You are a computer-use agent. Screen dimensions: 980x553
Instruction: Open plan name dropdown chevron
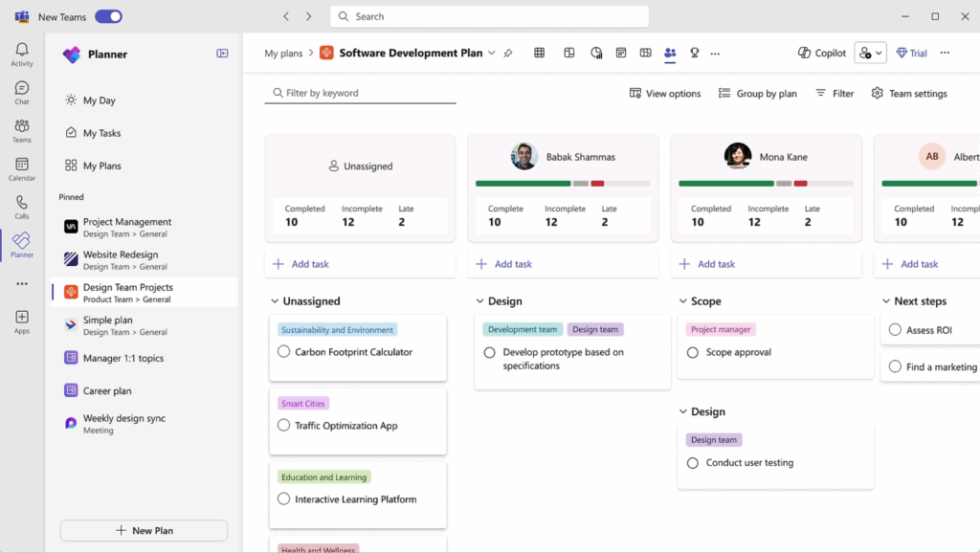click(492, 54)
